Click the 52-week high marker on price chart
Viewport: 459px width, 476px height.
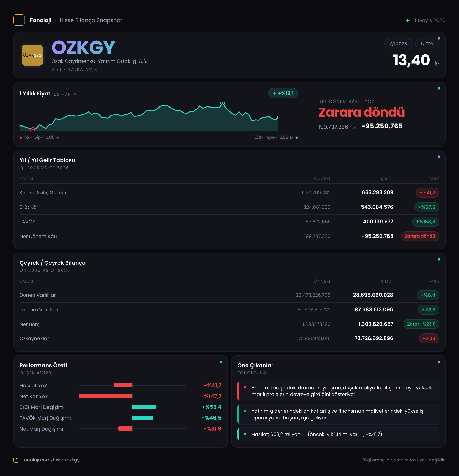coord(222,103)
